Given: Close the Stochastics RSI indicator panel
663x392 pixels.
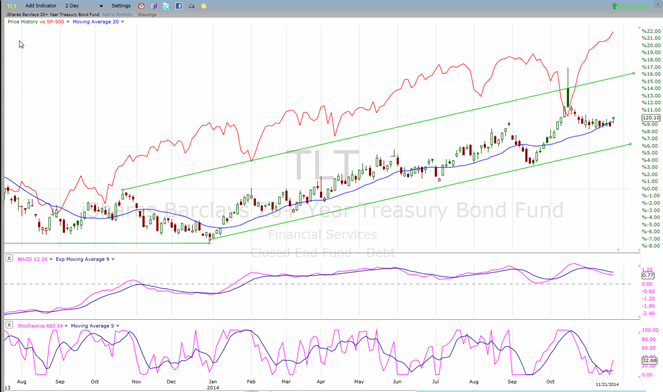Looking at the screenshot, I should [x=9, y=325].
